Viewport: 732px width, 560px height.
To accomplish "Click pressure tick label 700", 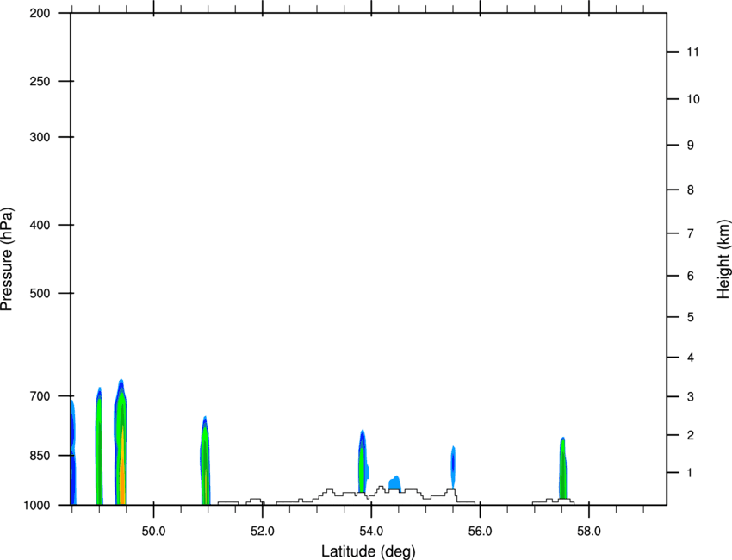I will point(40,396).
